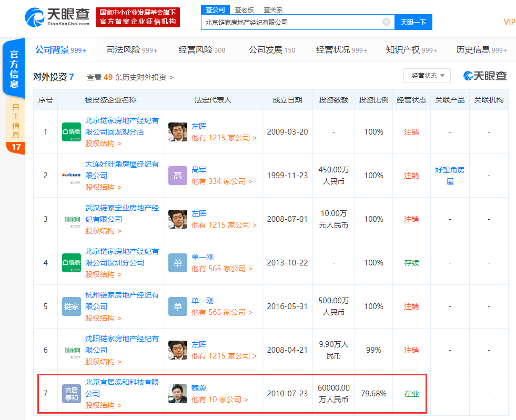Click 宜居泰和 company logo in row 7
The image size is (516, 420).
(x=72, y=394)
